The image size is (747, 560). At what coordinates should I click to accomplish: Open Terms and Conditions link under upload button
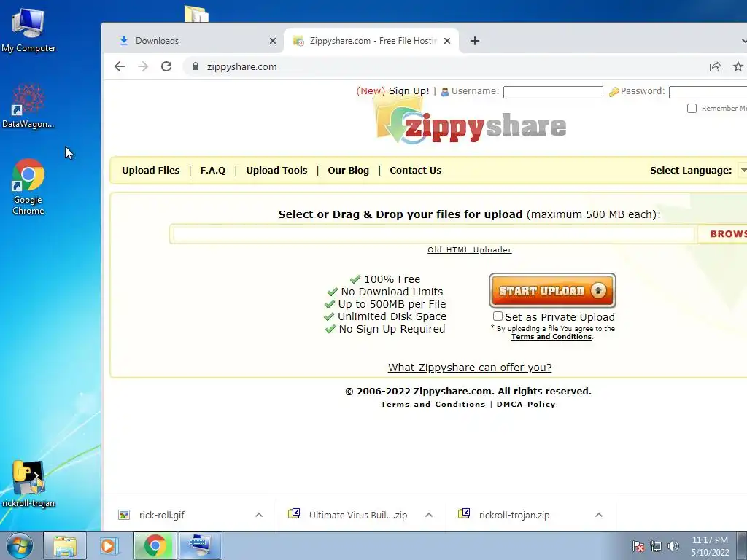[551, 337]
